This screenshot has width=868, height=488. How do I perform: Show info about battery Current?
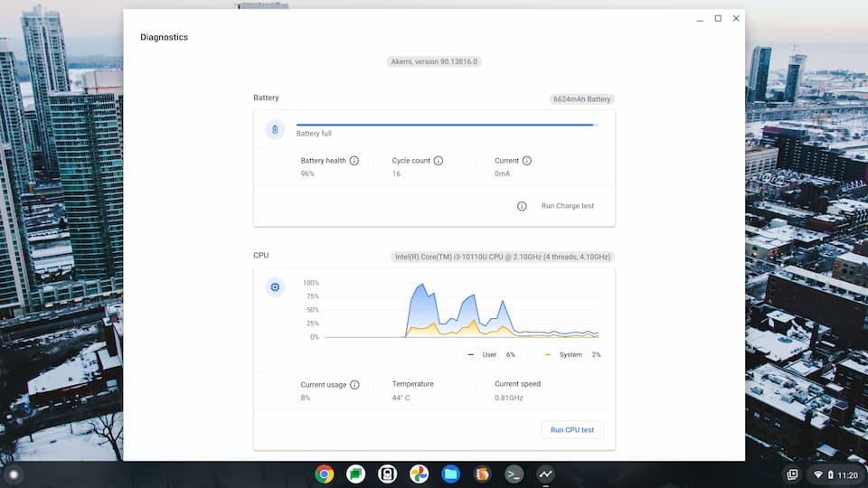(527, 161)
